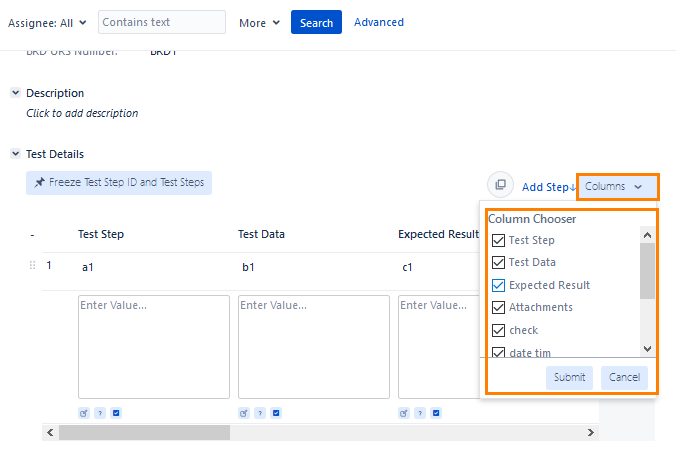Open the More filters menu

click(x=259, y=22)
